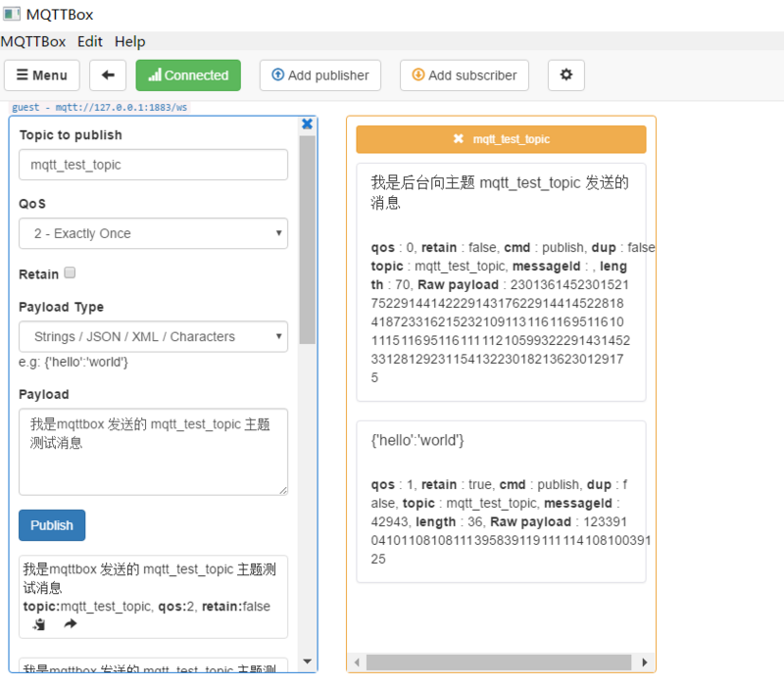784x688 pixels.
Task: Re-publish the sent message using arrow icon
Action: coord(69,625)
